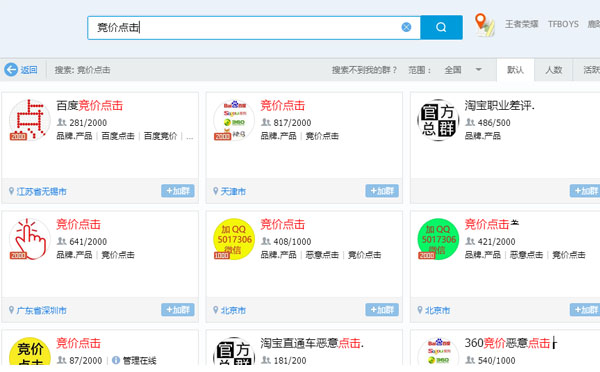Click member count 540/1000
The height and width of the screenshot is (372, 600).
point(497,361)
